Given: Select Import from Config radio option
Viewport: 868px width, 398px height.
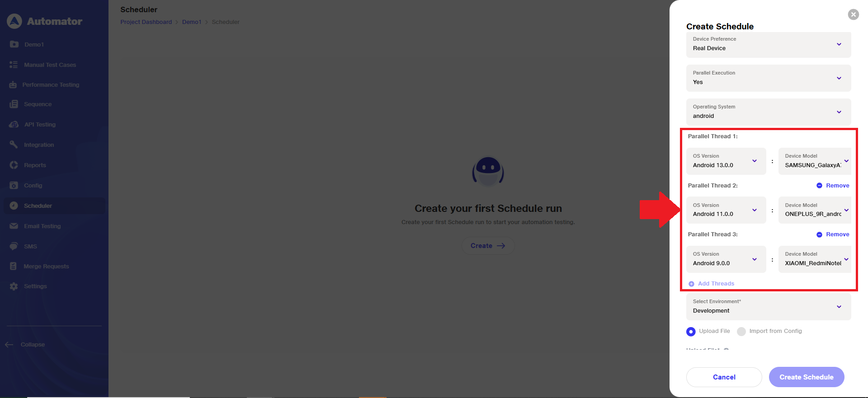Looking at the screenshot, I should click(x=741, y=332).
